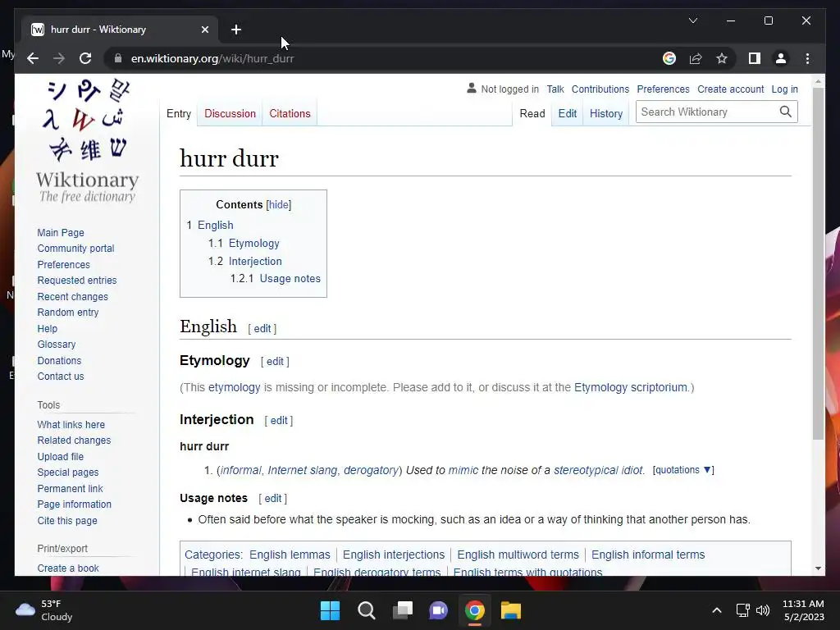Jump to English in Contents

click(216, 225)
